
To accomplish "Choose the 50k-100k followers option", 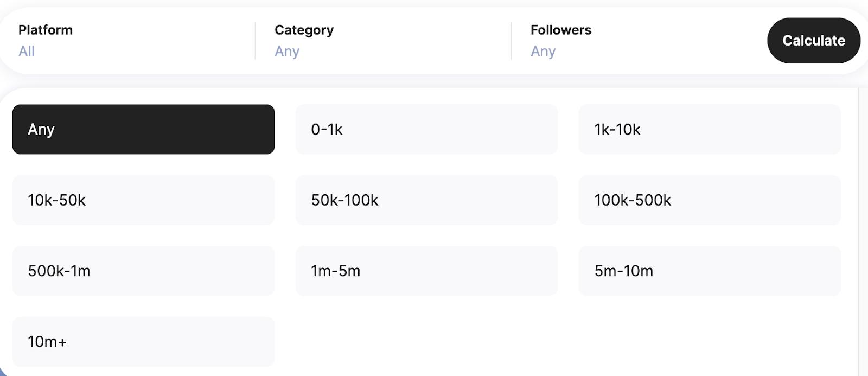I will 426,200.
